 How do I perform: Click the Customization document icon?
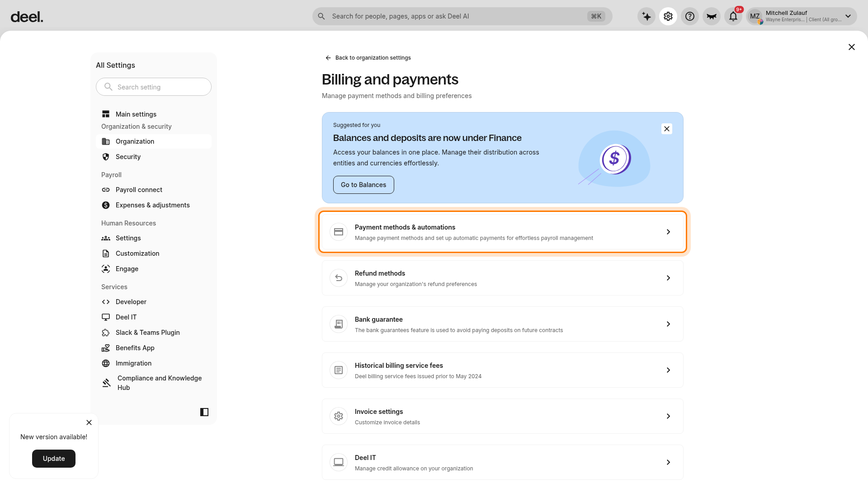pyautogui.click(x=106, y=253)
